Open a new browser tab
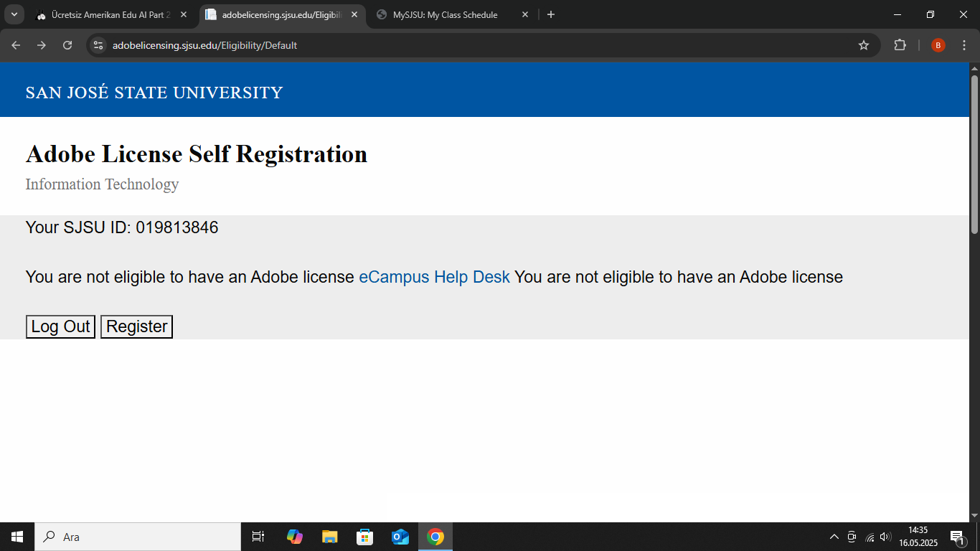Viewport: 980px width, 551px height. coord(551,14)
